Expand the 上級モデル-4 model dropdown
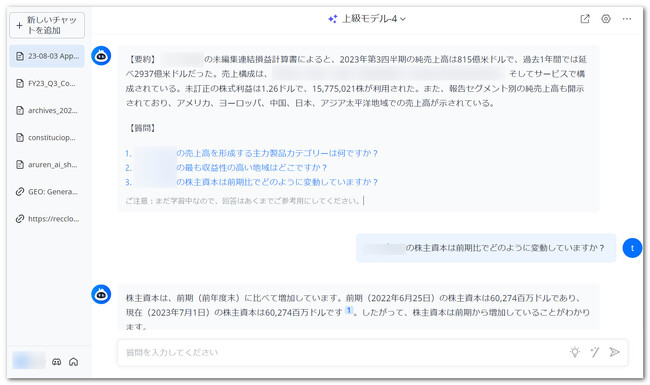Viewport: 650px width, 385px height. click(x=367, y=19)
